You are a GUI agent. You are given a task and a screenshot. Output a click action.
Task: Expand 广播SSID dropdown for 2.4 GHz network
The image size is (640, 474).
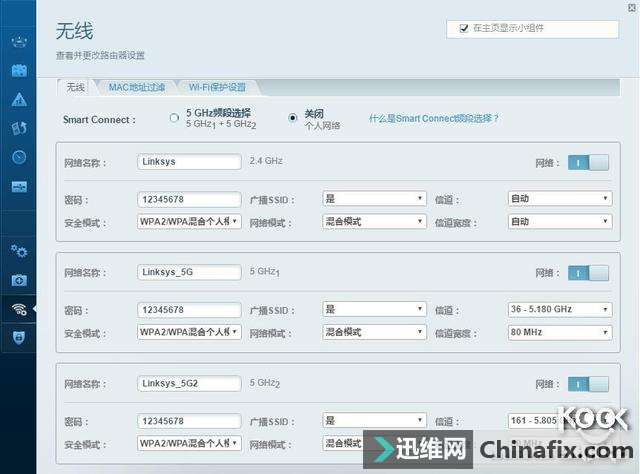point(374,199)
